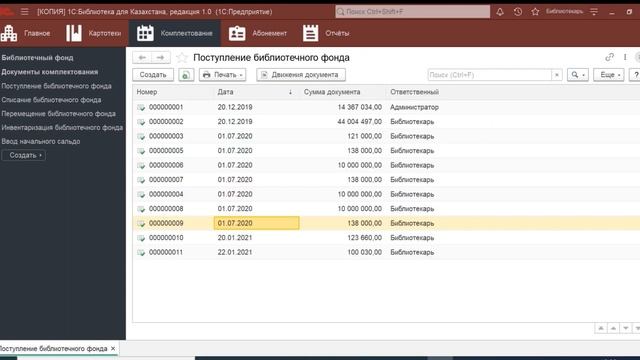Open the Еще dropdown menu

[x=609, y=75]
